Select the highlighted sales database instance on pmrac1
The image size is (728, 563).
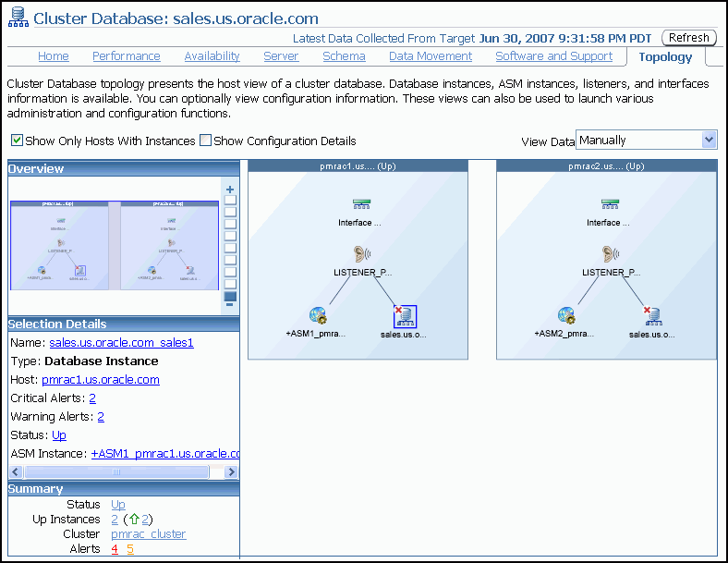pyautogui.click(x=404, y=316)
